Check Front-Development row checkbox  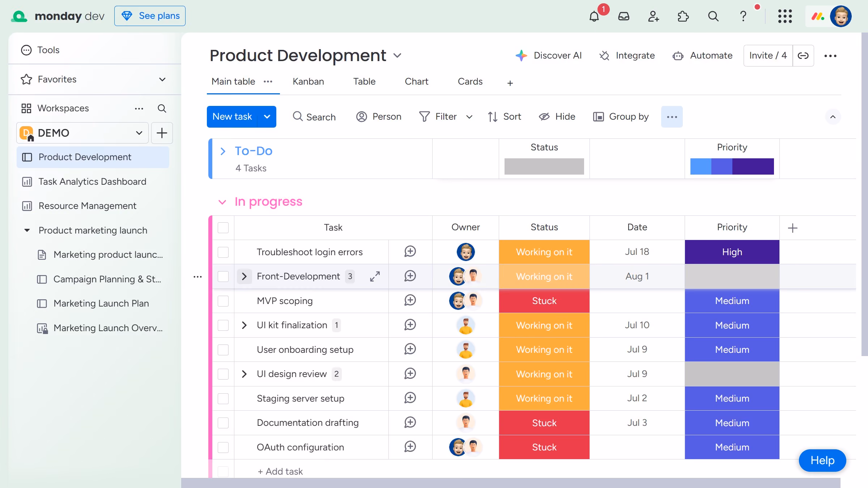[223, 277]
